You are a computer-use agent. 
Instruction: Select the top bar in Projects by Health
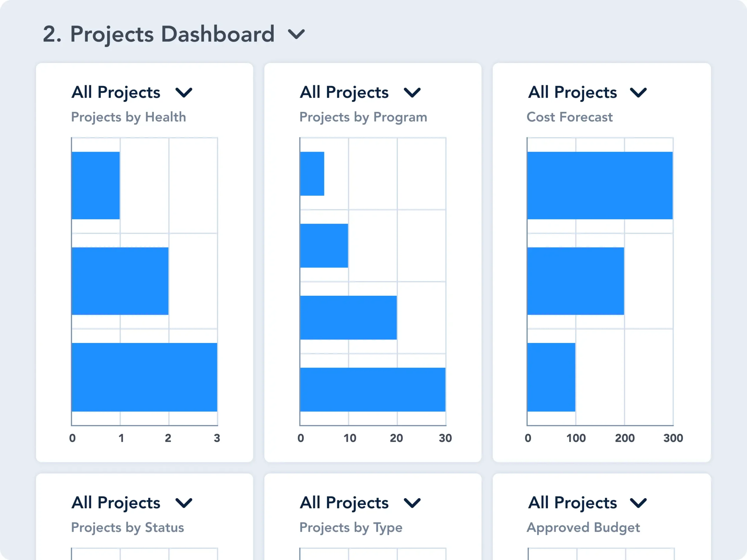[96, 185]
